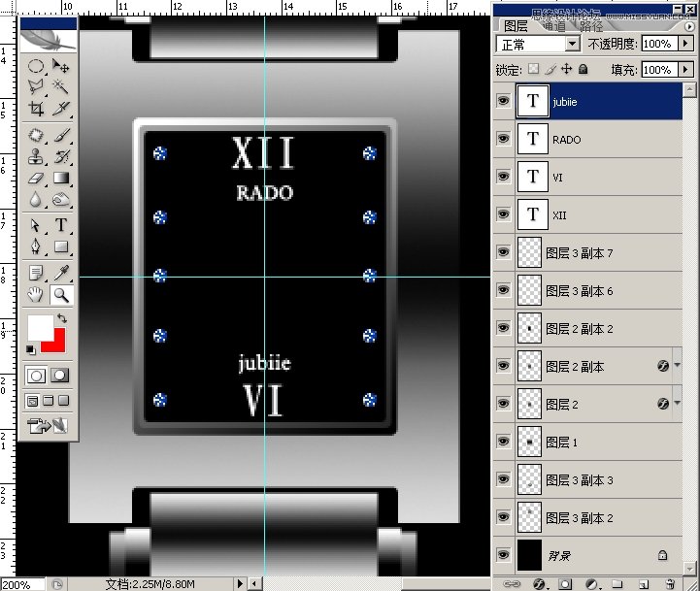This screenshot has width=700, height=591.
Task: Click create new group folder icon
Action: point(617,584)
